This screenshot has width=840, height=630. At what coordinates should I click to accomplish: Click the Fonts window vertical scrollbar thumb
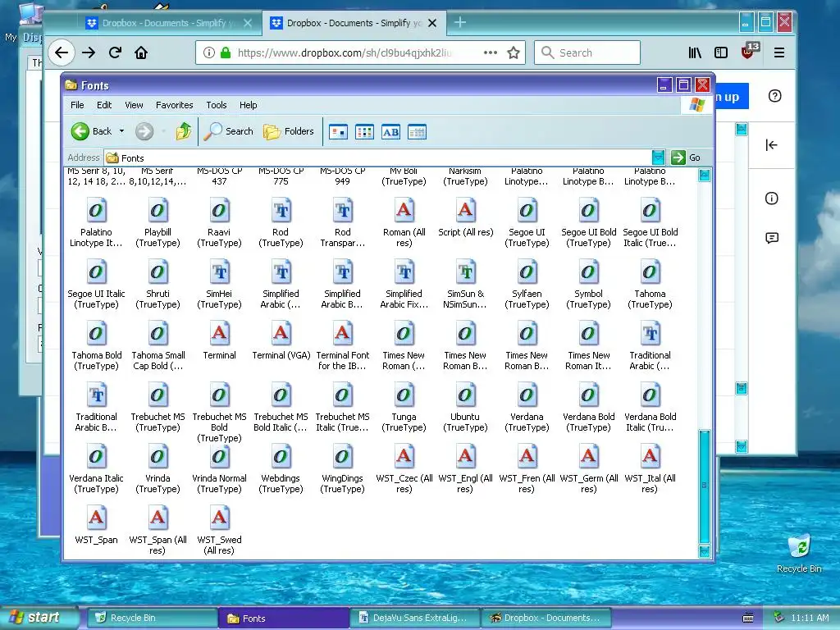[705, 486]
